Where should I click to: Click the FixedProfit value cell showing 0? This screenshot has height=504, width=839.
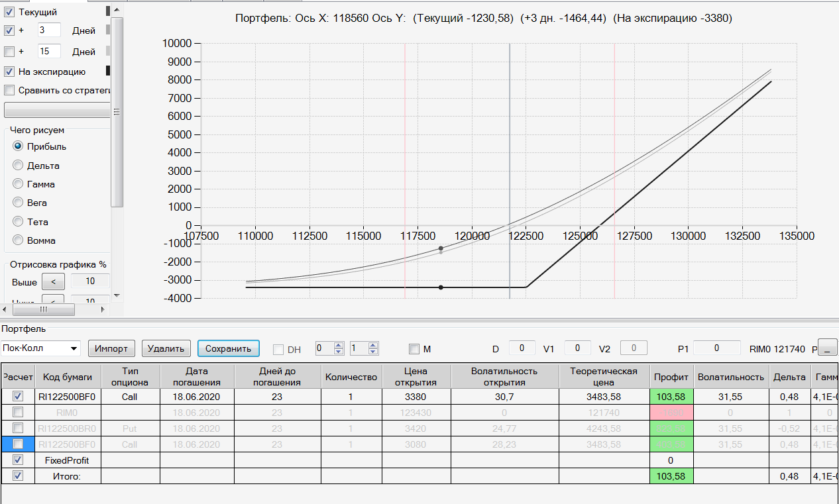coord(672,460)
